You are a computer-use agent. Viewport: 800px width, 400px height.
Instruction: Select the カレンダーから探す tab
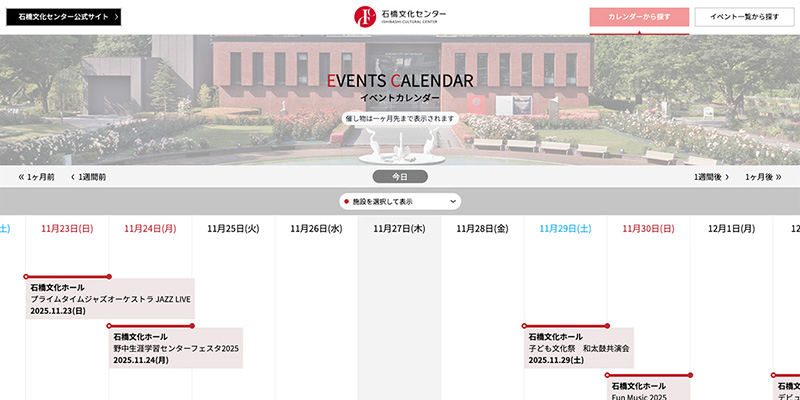[x=639, y=17]
